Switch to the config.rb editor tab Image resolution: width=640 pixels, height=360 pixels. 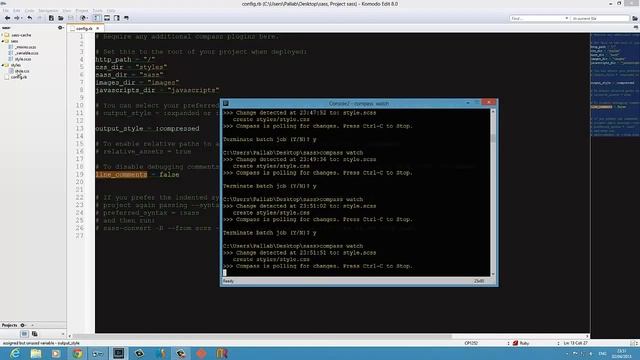tap(84, 29)
